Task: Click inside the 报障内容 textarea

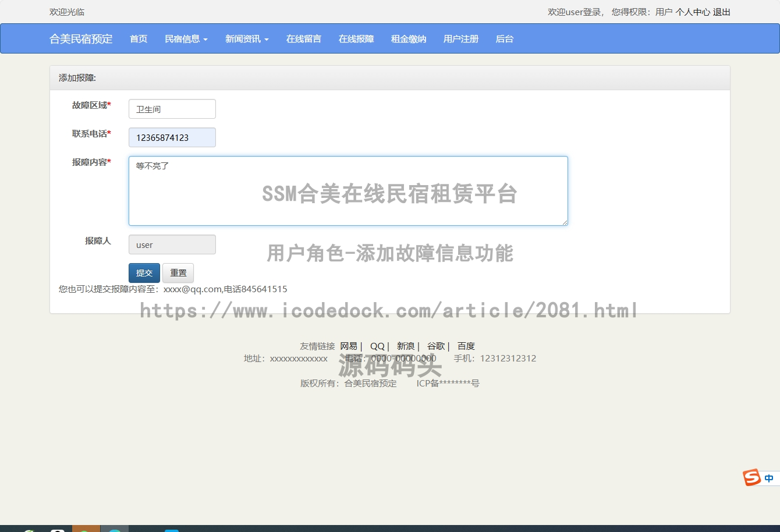Action: [348, 191]
